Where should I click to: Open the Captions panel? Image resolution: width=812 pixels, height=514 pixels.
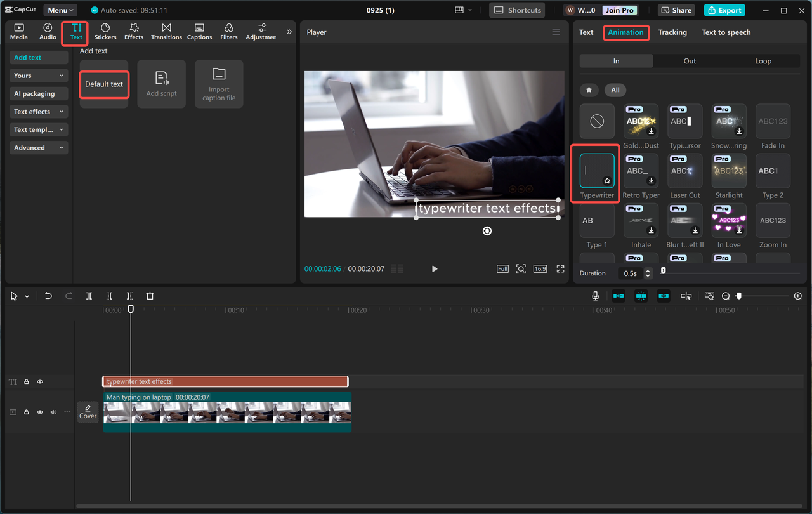tap(199, 31)
